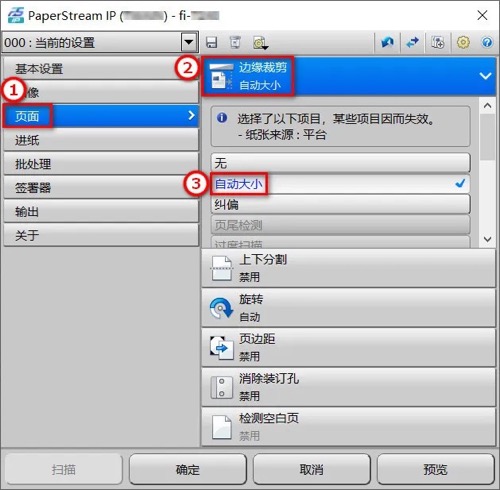Open the 关于 tab

(x=101, y=235)
